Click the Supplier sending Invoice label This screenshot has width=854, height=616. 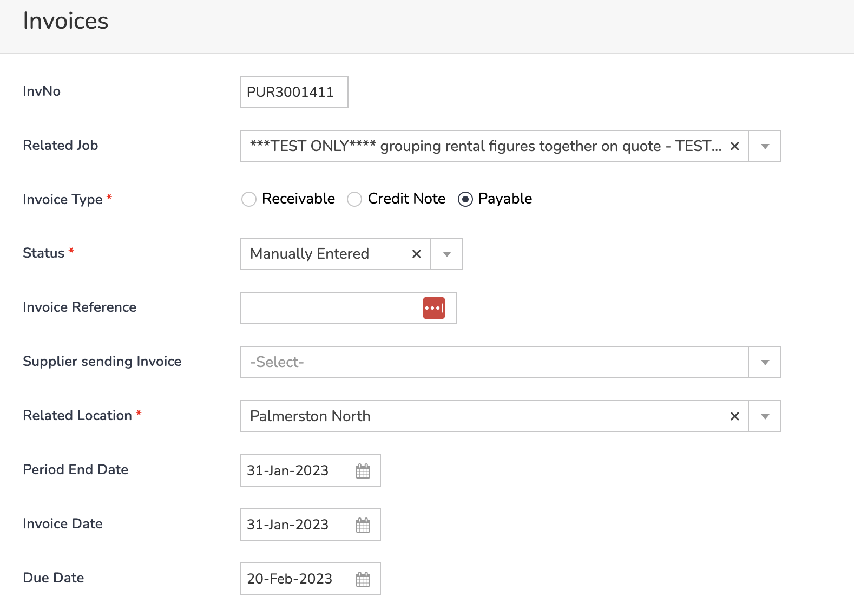coord(102,361)
